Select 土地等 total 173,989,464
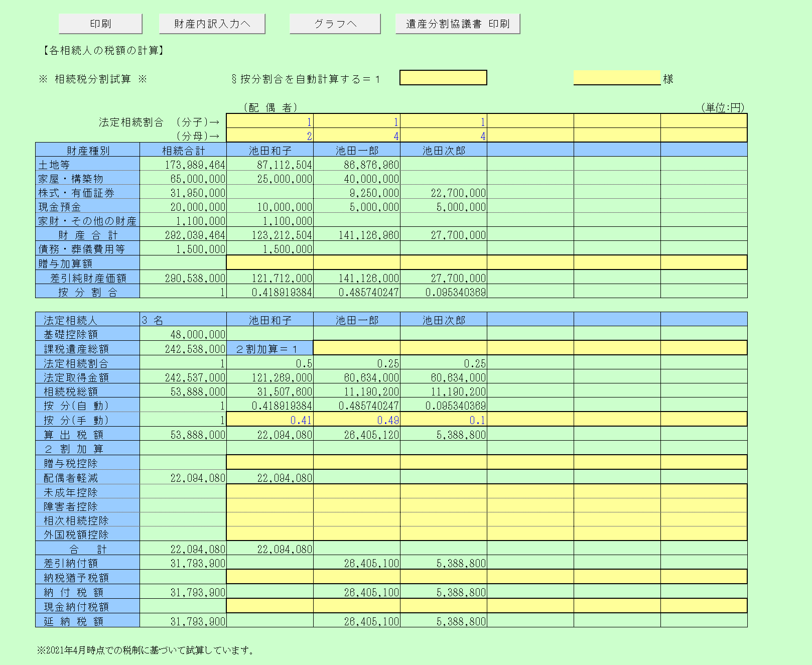 click(x=183, y=164)
